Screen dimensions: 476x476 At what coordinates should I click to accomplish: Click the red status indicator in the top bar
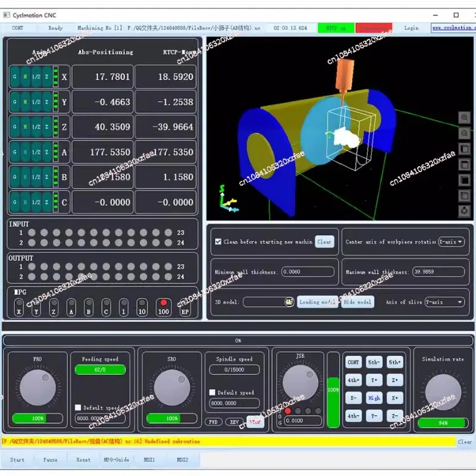(374, 28)
